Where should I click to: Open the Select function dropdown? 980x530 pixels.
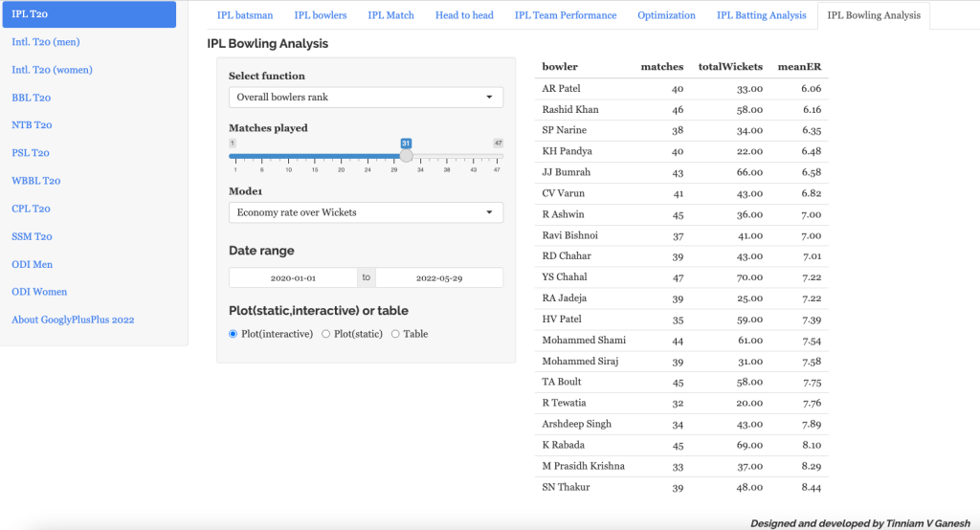[x=366, y=97]
